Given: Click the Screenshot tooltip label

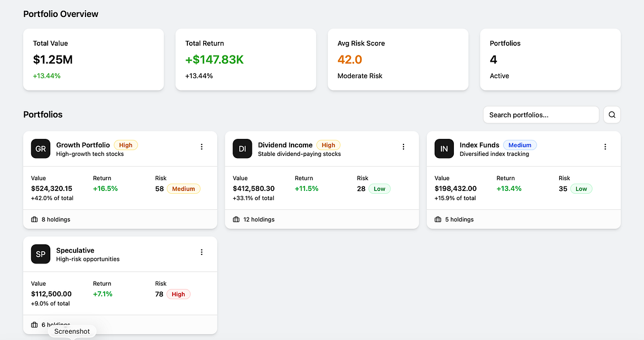Looking at the screenshot, I should pos(72,331).
